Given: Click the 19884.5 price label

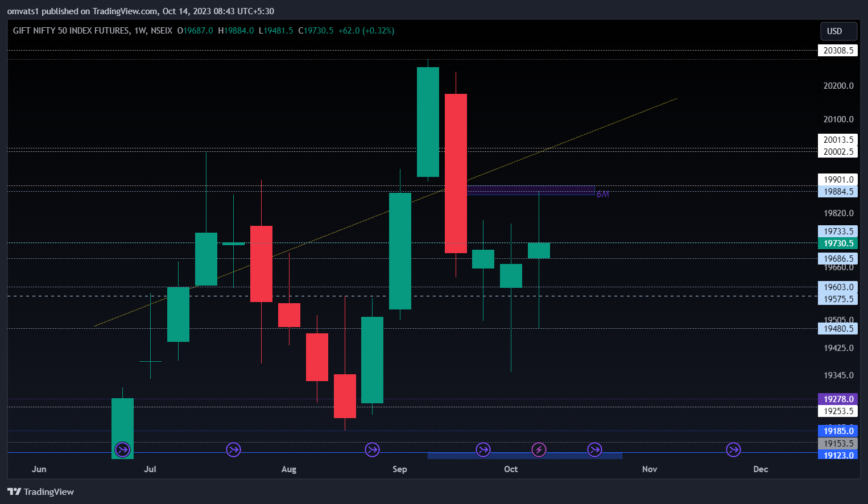Looking at the screenshot, I should (x=838, y=192).
